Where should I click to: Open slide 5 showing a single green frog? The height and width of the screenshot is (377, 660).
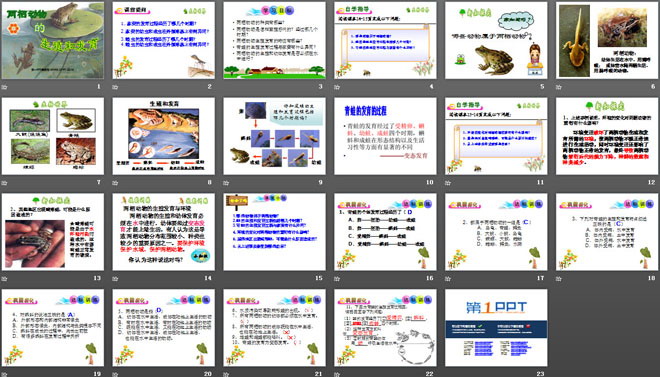point(496,40)
